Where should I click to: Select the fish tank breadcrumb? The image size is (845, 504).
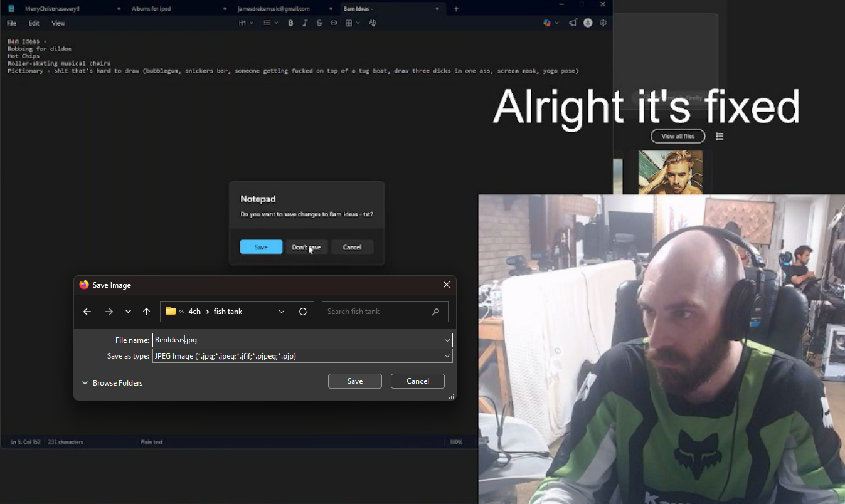[x=228, y=312]
